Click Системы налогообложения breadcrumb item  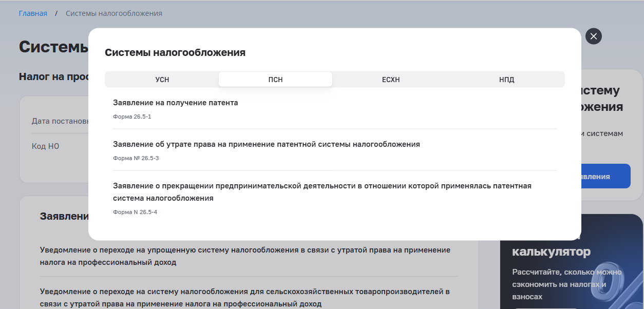[113, 13]
